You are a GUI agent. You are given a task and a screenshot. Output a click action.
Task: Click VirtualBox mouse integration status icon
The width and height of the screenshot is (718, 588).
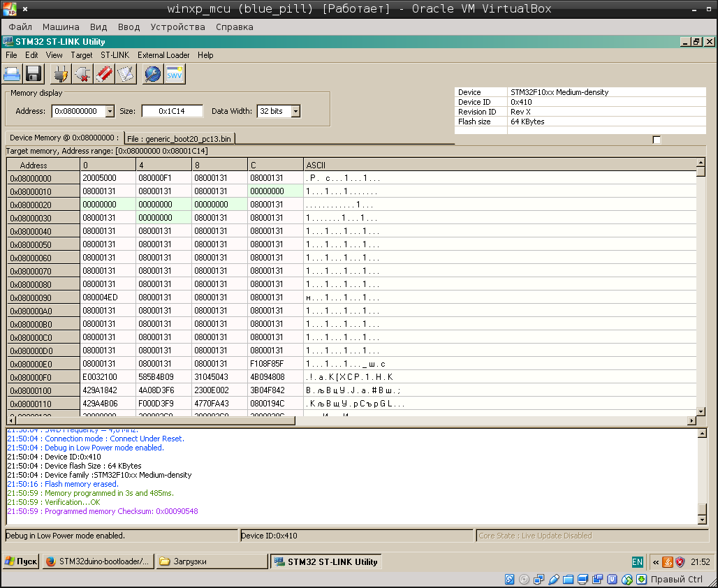(x=627, y=580)
